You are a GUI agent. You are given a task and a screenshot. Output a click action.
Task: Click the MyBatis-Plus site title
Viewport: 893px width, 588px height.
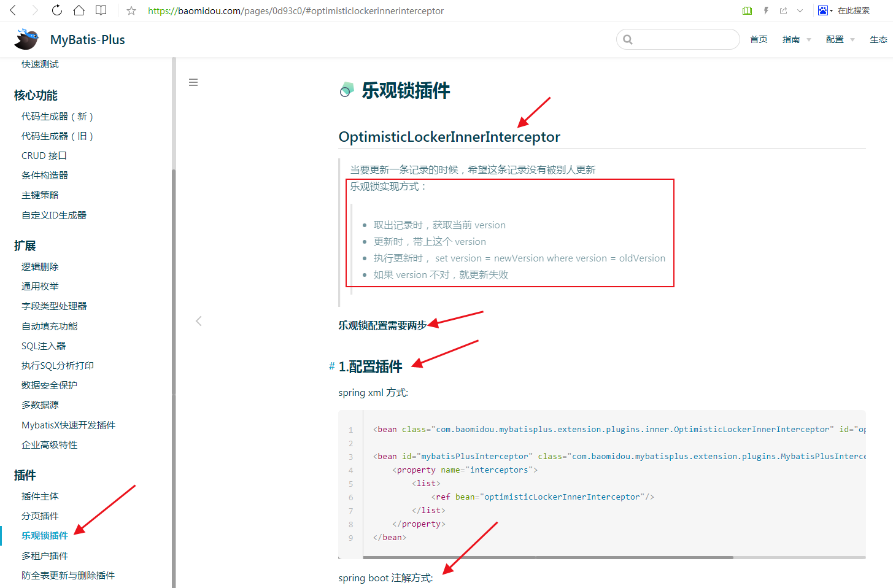88,40
